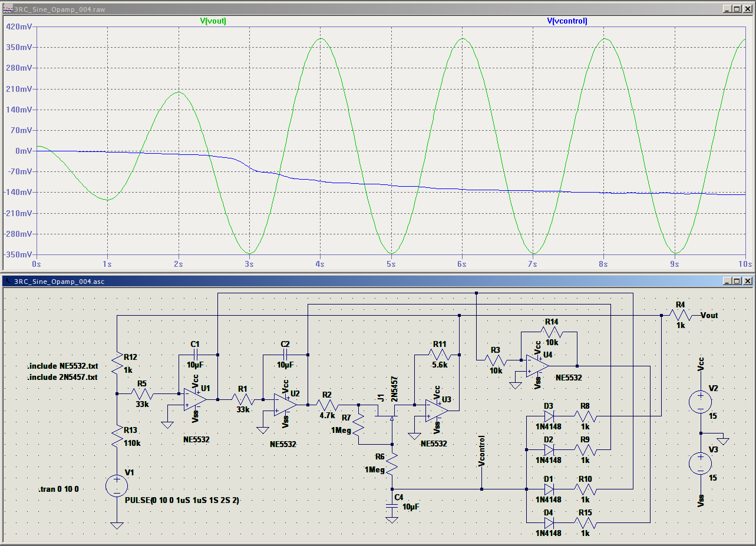Minimize the .raw waveform window

728,9
